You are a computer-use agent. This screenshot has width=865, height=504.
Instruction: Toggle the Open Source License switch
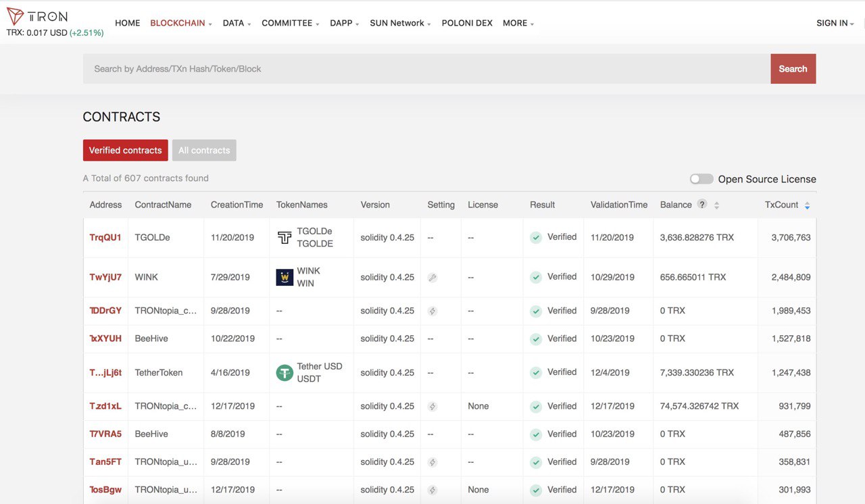701,179
